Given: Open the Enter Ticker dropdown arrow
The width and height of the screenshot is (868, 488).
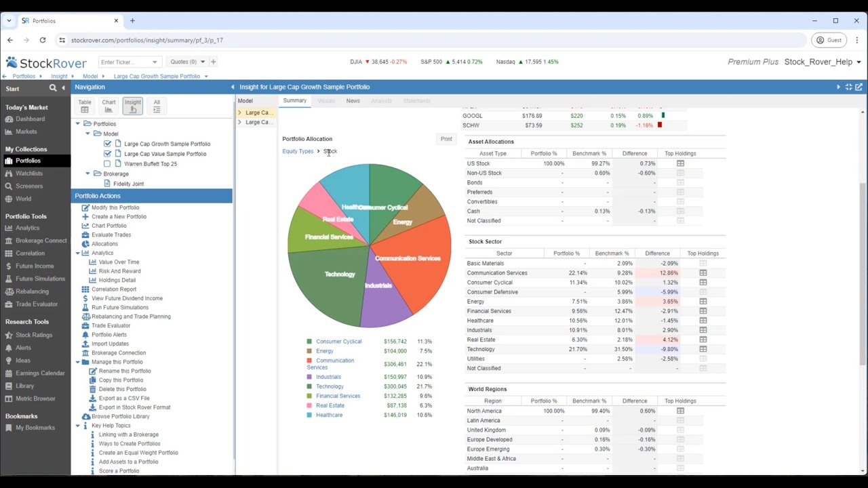Looking at the screenshot, I should pyautogui.click(x=155, y=62).
